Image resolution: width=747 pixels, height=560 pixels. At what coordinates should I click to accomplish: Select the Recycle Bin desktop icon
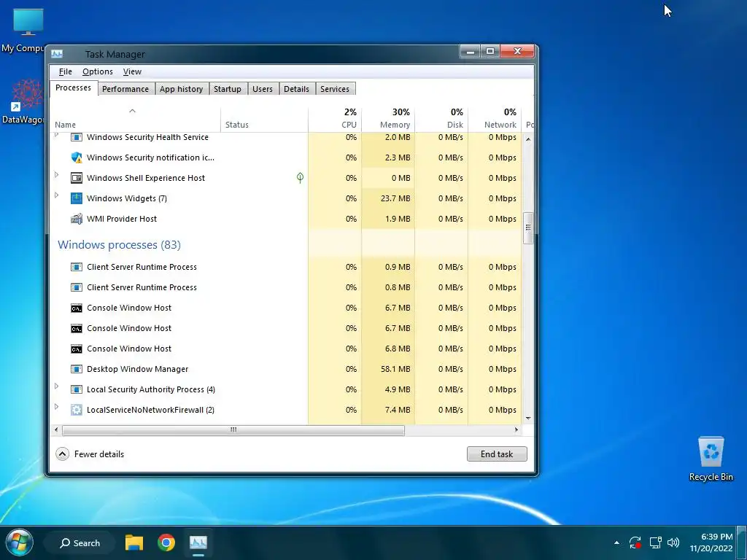click(711, 459)
